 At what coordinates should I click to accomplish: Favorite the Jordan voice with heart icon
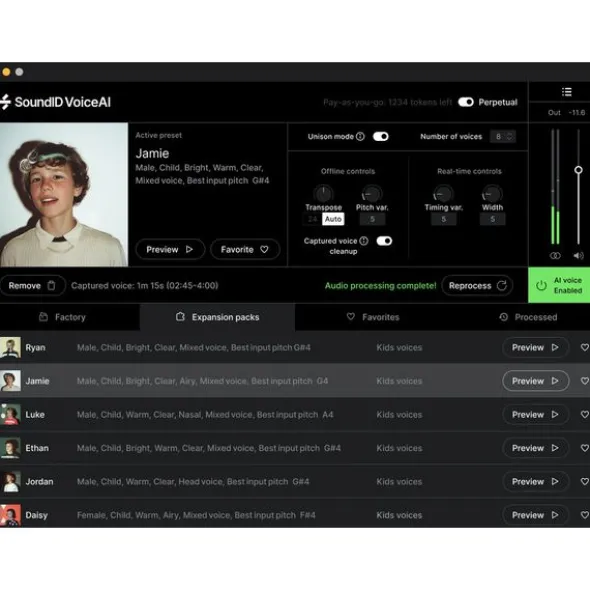coord(584,482)
